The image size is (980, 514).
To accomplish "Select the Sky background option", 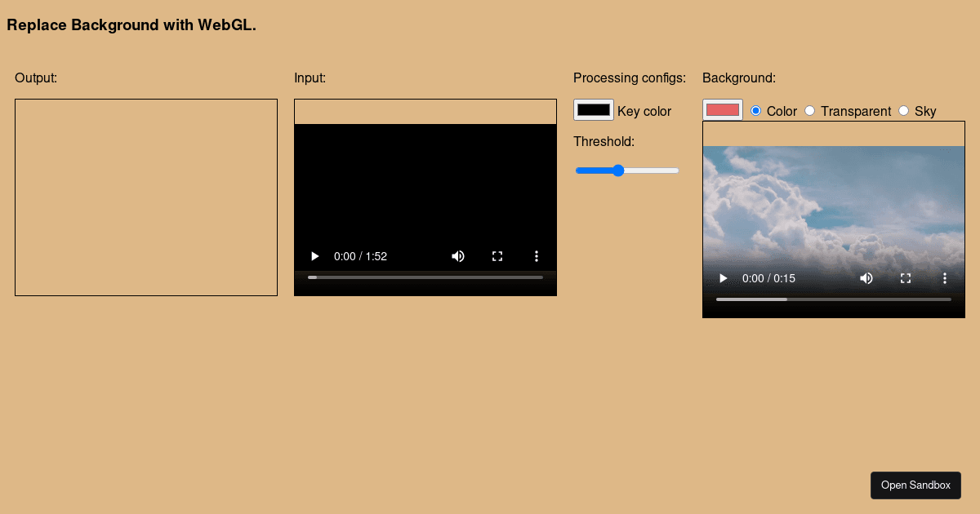I will [x=903, y=111].
